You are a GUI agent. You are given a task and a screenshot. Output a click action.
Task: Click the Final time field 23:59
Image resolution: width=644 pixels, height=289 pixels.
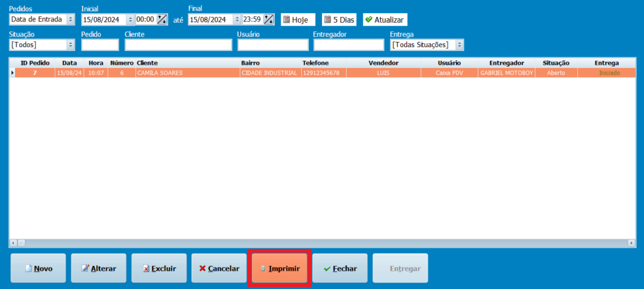(253, 19)
